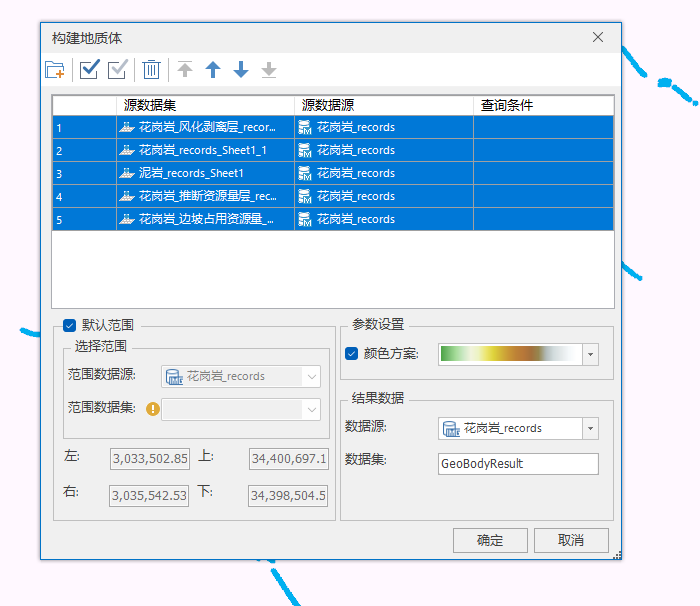700x606 pixels.
Task: Click the 源数据源 column header
Action: coord(384,105)
